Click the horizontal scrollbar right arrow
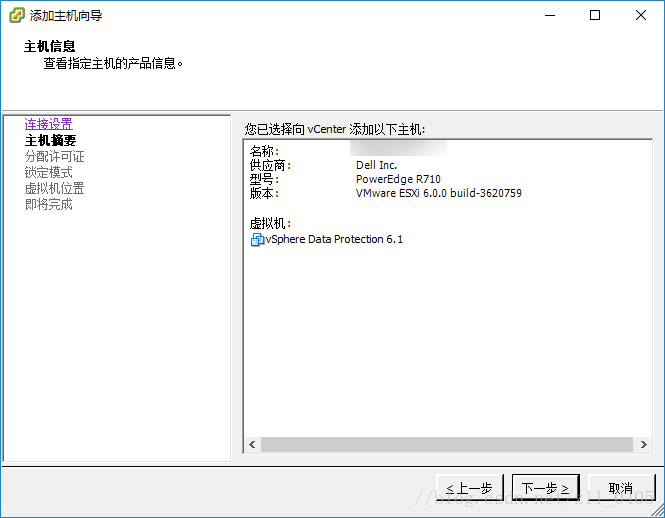 click(x=643, y=444)
